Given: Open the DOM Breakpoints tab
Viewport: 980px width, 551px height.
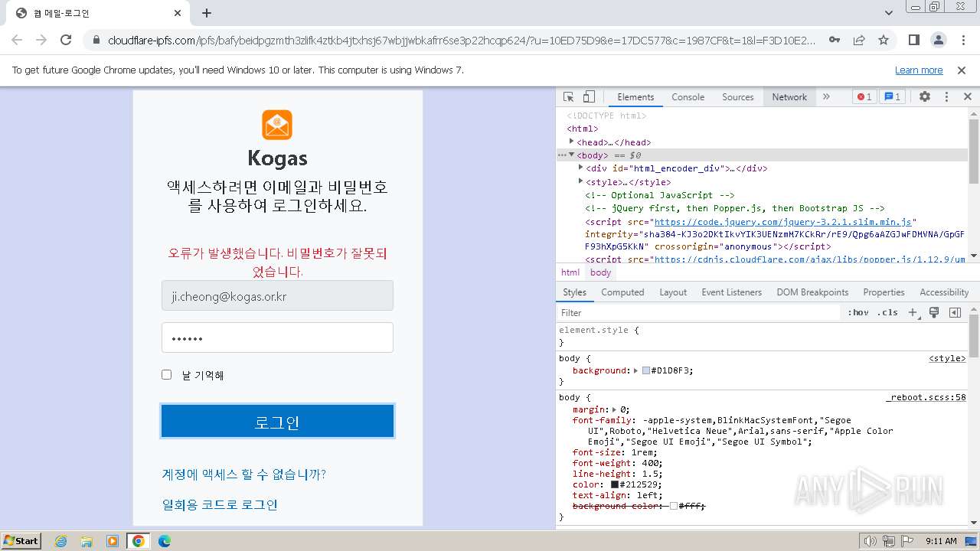Looking at the screenshot, I should [812, 292].
